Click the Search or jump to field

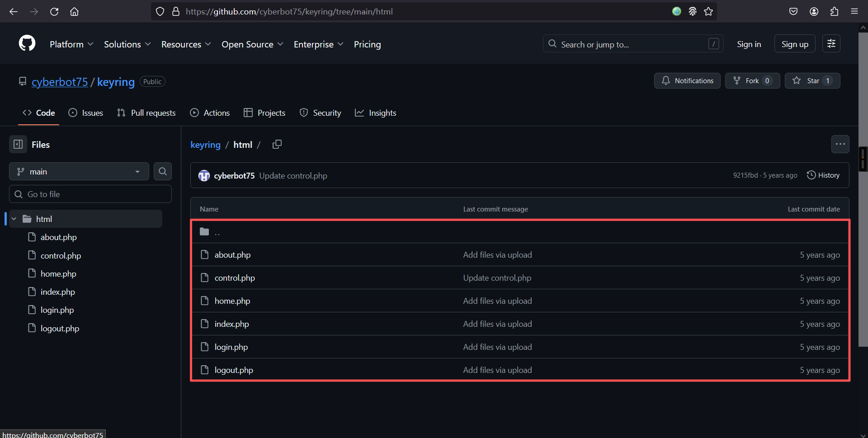click(633, 44)
